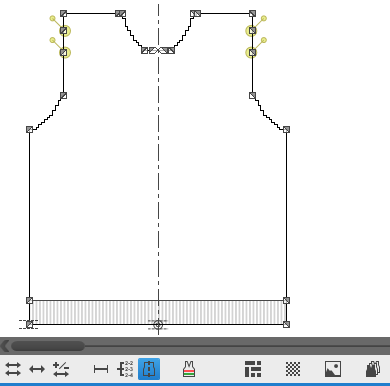Grab the top yellow handle on the left side
The height and width of the screenshot is (386, 390).
pyautogui.click(x=53, y=18)
